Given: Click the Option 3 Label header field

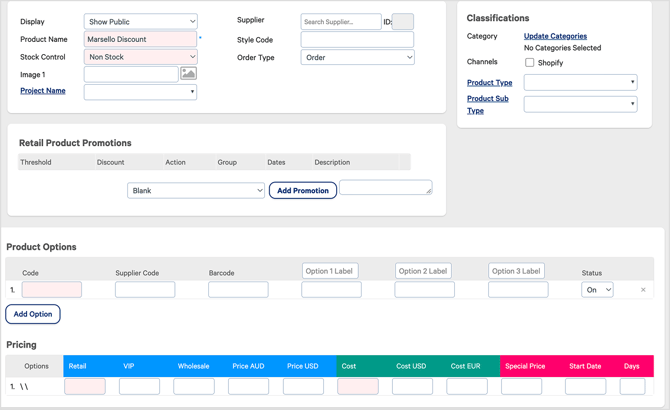Looking at the screenshot, I should pos(516,271).
